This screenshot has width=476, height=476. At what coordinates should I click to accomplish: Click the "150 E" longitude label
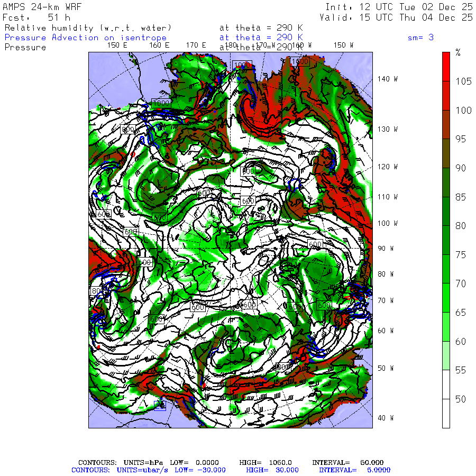pos(117,45)
